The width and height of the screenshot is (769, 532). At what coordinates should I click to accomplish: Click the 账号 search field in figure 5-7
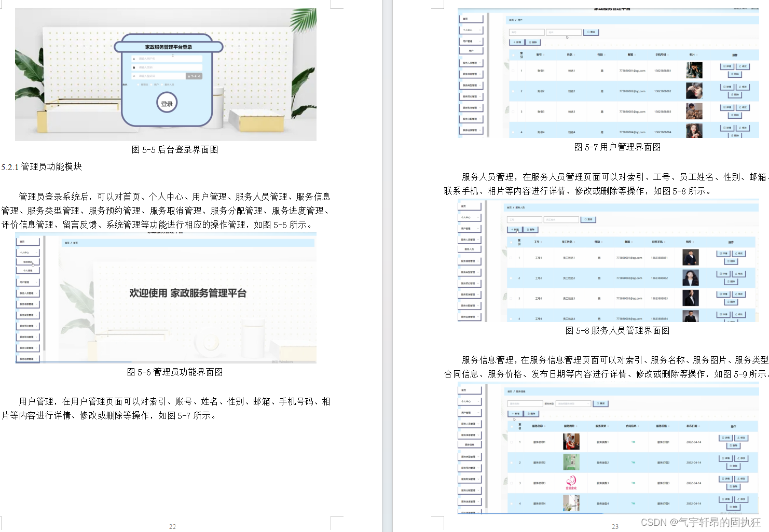[x=527, y=32]
